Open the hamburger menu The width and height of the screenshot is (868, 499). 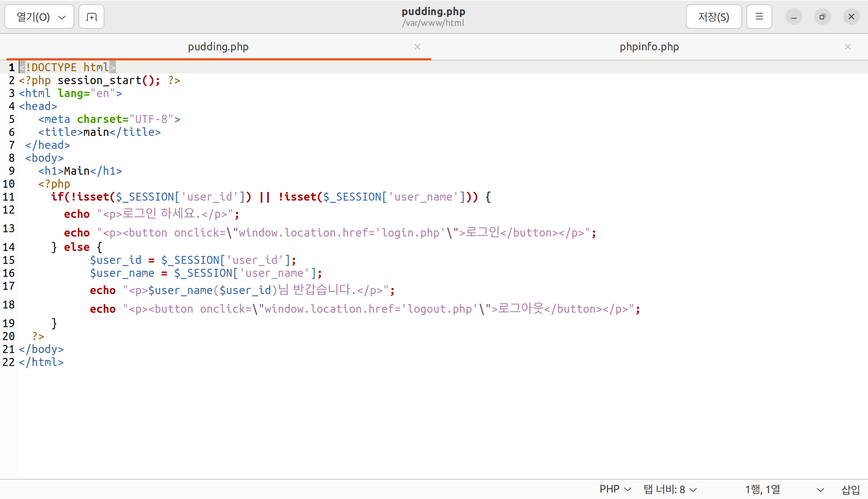(759, 17)
